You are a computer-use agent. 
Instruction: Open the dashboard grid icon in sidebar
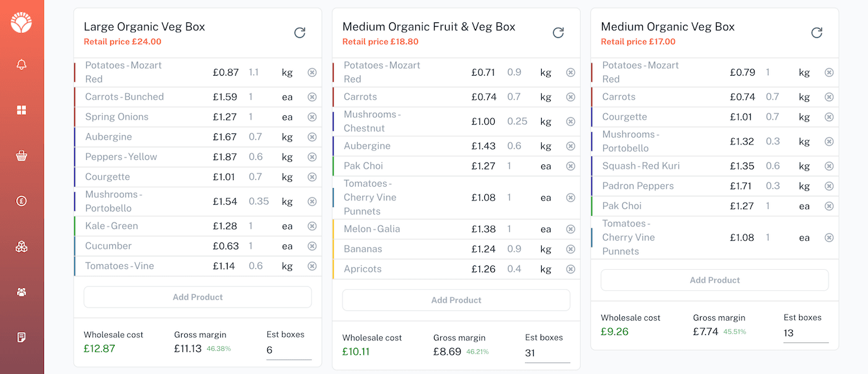pyautogui.click(x=22, y=110)
